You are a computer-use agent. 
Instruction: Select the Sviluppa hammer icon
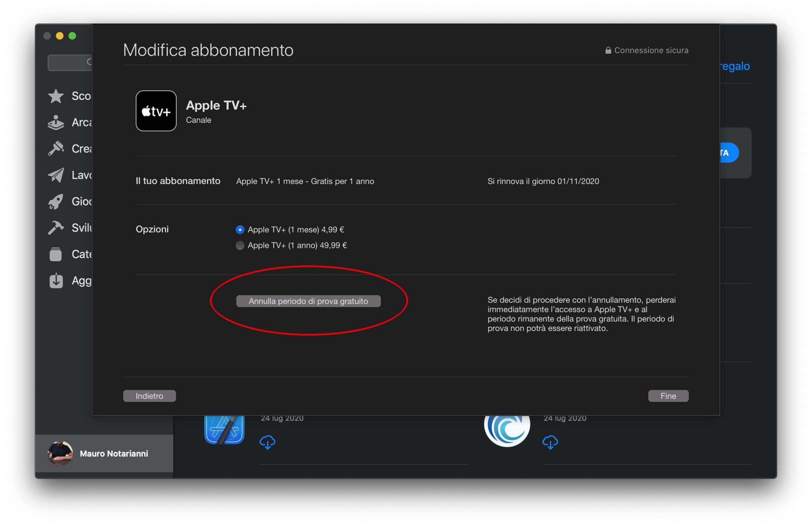[56, 228]
